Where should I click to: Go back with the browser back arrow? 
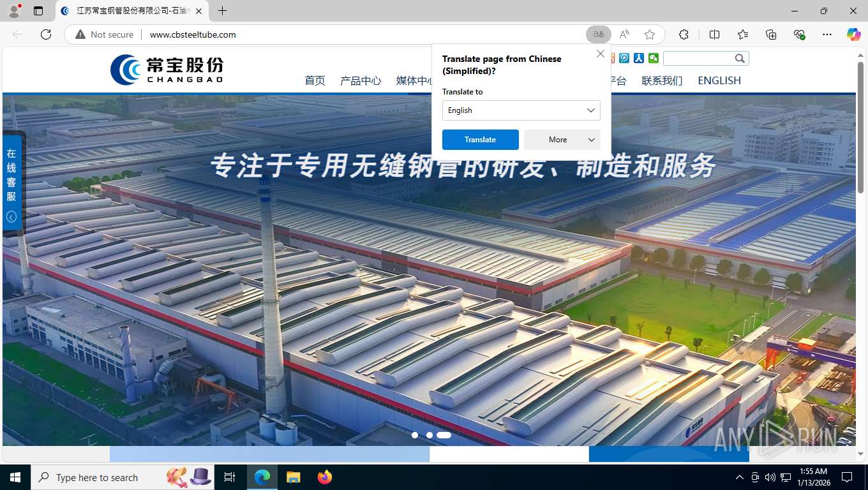click(18, 34)
